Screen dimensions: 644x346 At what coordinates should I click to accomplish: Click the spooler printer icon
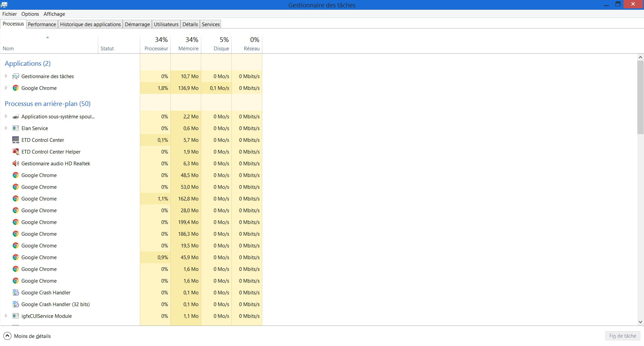click(15, 117)
